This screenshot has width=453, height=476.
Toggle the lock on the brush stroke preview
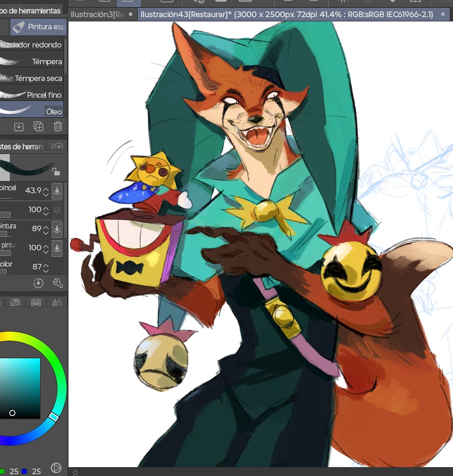56,172
